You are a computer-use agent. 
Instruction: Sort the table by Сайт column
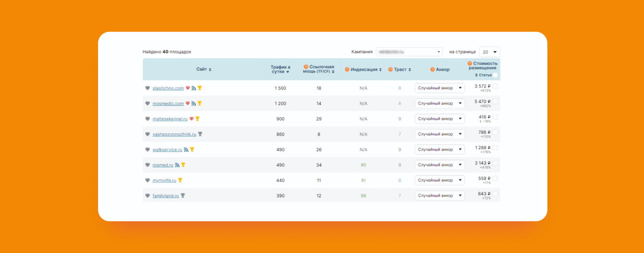[x=204, y=69]
